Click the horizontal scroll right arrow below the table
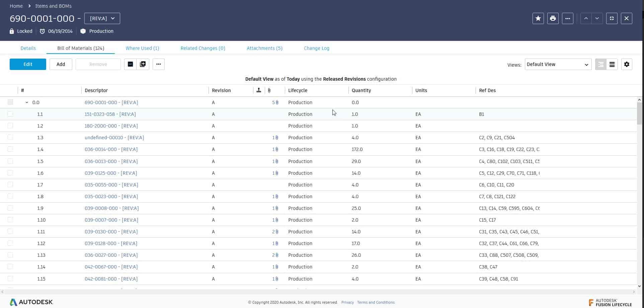644x308 pixels. (x=634, y=292)
